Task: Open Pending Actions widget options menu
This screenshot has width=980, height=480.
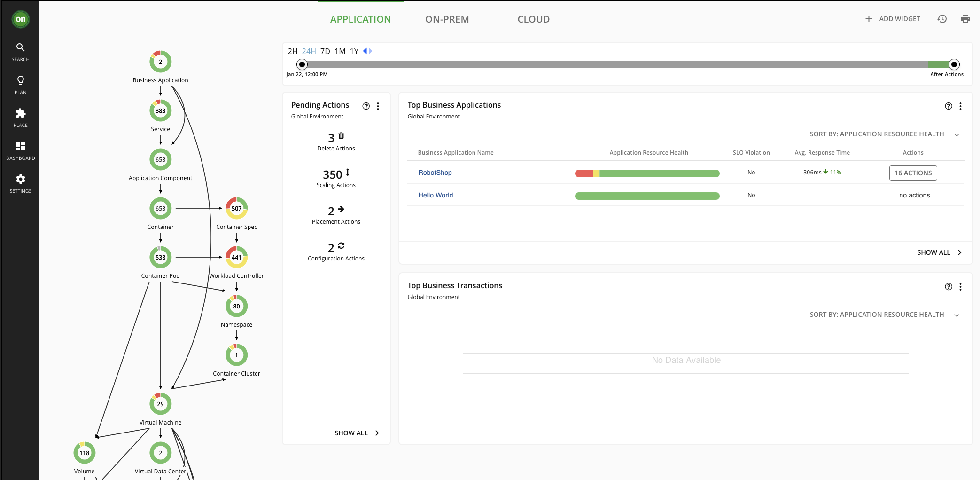Action: click(x=378, y=106)
